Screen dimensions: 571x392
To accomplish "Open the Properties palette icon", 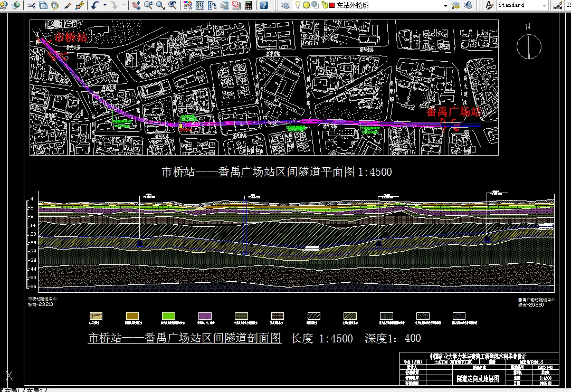I will pos(188,5).
